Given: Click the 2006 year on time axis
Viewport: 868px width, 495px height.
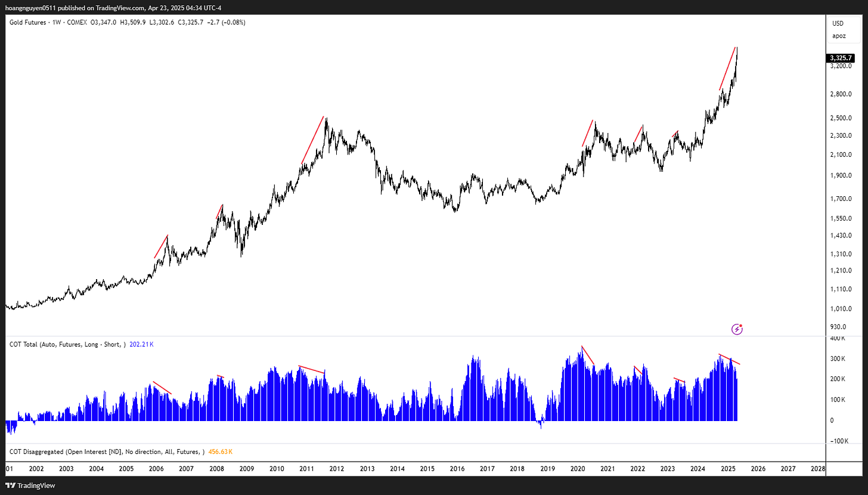Looking at the screenshot, I should click(x=156, y=469).
